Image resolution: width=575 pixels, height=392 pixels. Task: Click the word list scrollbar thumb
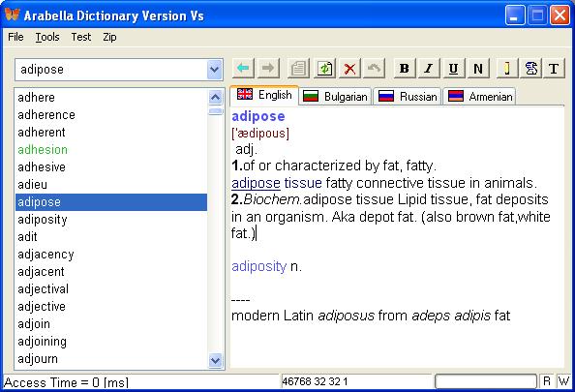point(215,111)
